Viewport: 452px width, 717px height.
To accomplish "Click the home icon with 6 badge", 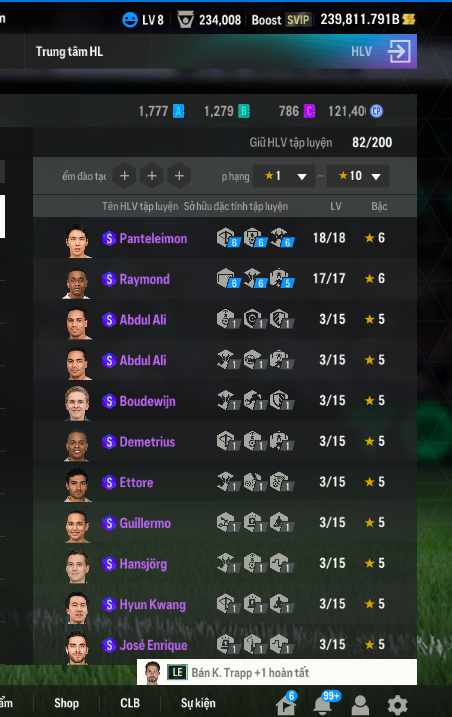I will point(285,705).
